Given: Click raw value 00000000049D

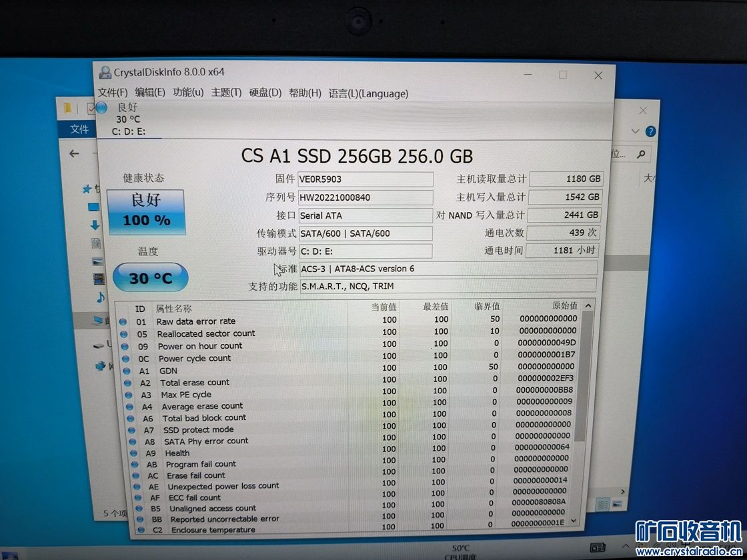Looking at the screenshot, I should click(x=547, y=343).
